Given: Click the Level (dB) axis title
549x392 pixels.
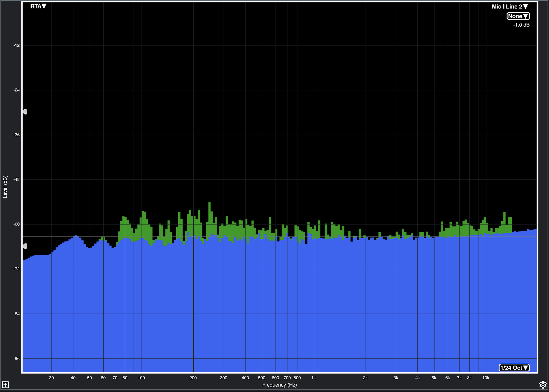Looking at the screenshot, I should 5,187.
